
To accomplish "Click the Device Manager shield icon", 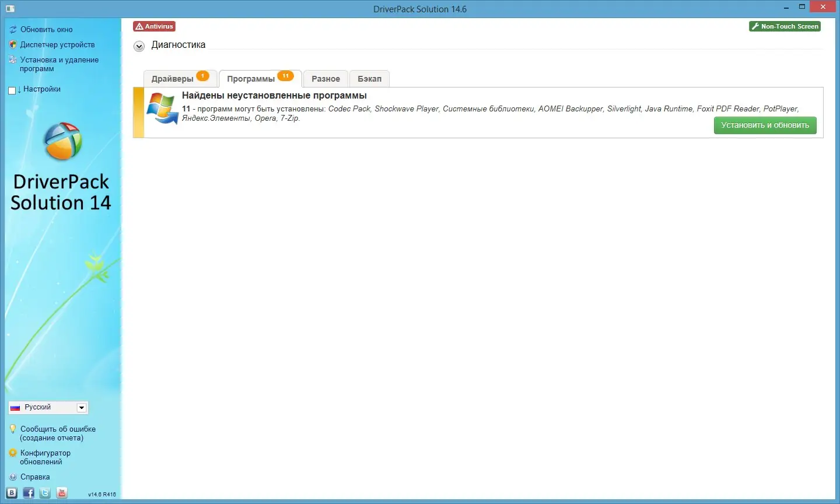I will [13, 44].
